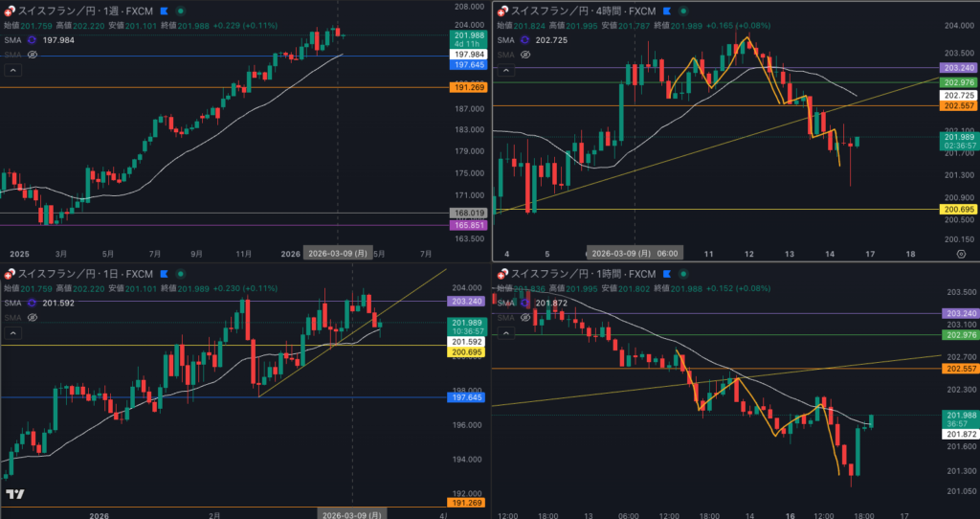Viewport: 980px width, 519px height.
Task: Click closing value 終値 201.988 on weekly chart
Action: [185, 26]
